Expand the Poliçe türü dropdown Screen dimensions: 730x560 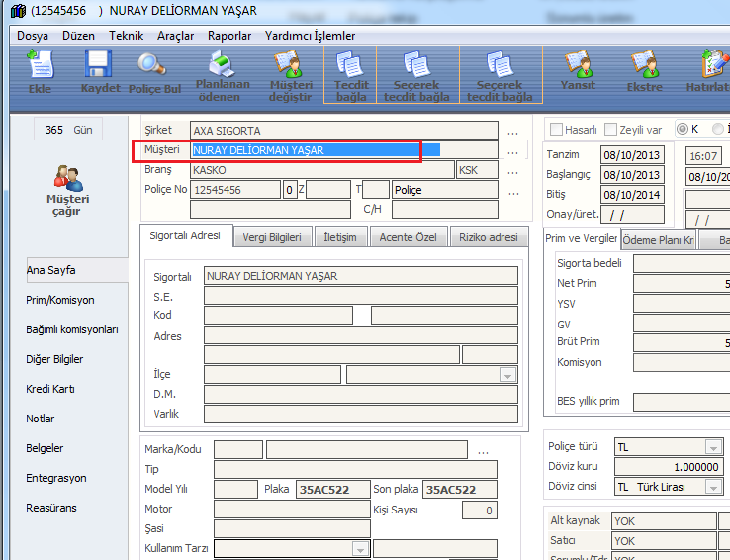(x=712, y=447)
